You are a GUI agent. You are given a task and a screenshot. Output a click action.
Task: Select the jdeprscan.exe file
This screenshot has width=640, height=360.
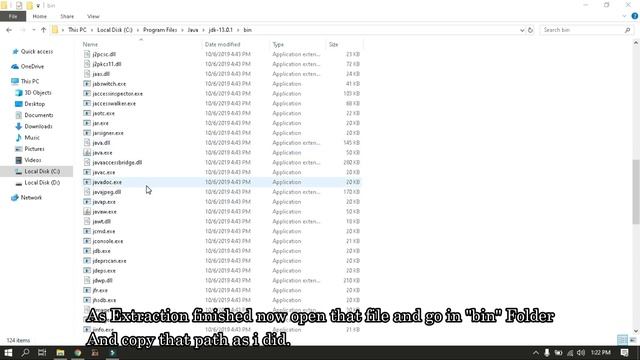[109, 261]
